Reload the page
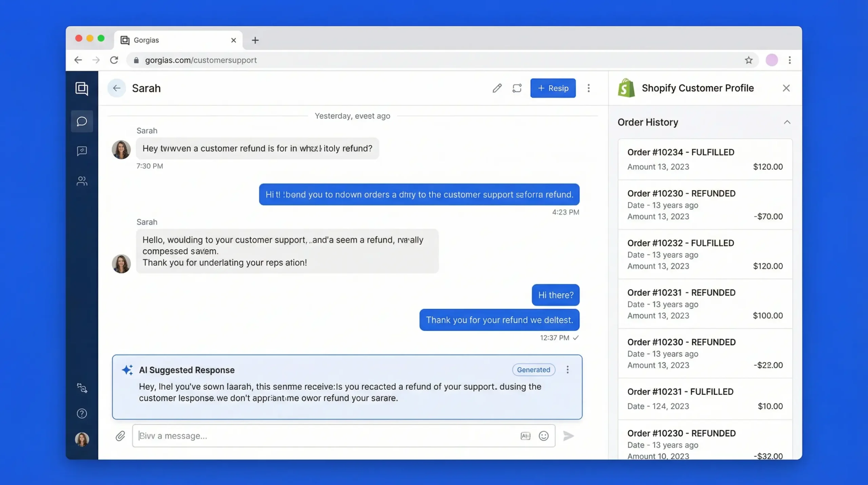The height and width of the screenshot is (485, 868). click(x=114, y=60)
